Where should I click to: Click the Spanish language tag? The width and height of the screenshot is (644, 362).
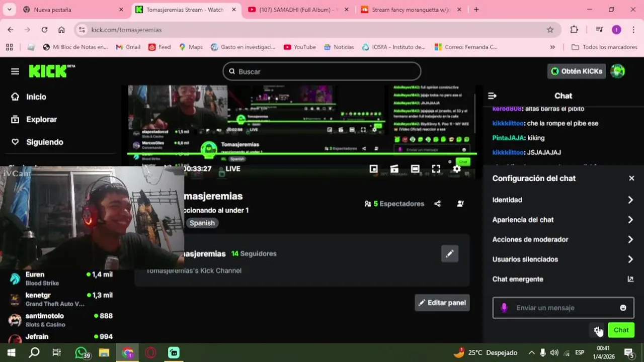(x=202, y=223)
